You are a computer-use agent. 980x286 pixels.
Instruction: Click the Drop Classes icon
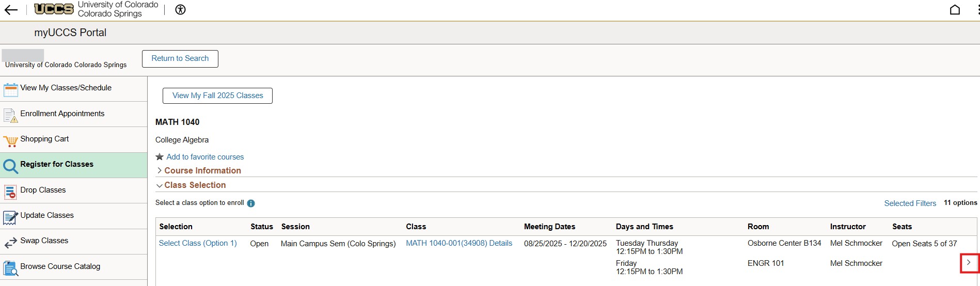pos(10,192)
